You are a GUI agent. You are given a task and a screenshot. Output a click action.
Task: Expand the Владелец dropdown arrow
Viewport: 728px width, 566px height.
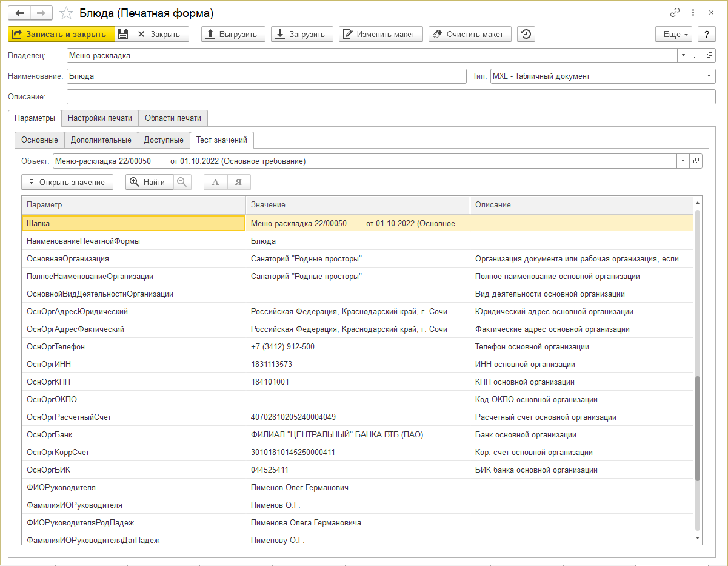[683, 56]
